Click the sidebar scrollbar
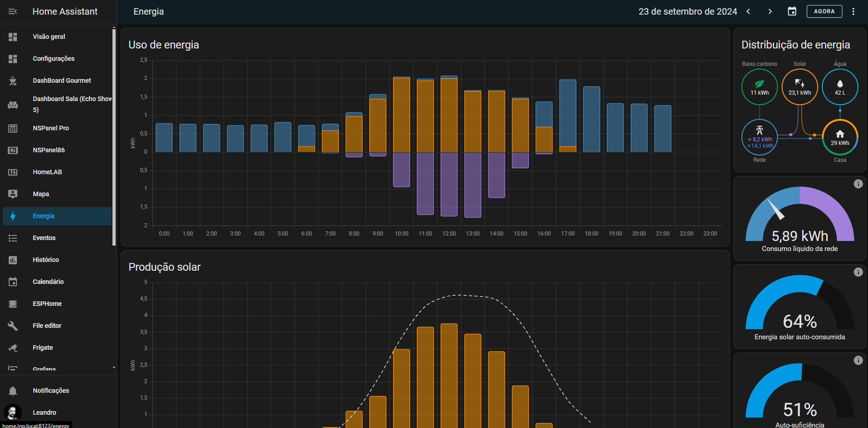This screenshot has width=868, height=428. coord(114,137)
